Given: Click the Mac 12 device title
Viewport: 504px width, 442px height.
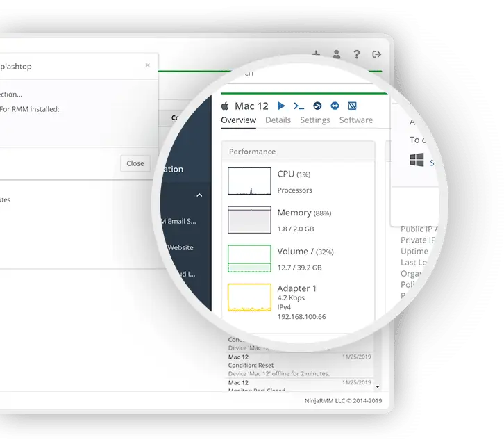Looking at the screenshot, I should (251, 106).
